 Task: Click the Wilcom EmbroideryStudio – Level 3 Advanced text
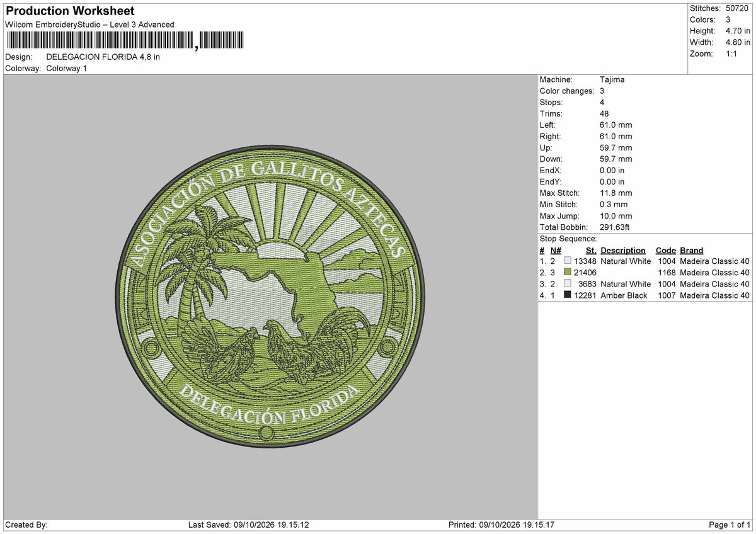[89, 25]
